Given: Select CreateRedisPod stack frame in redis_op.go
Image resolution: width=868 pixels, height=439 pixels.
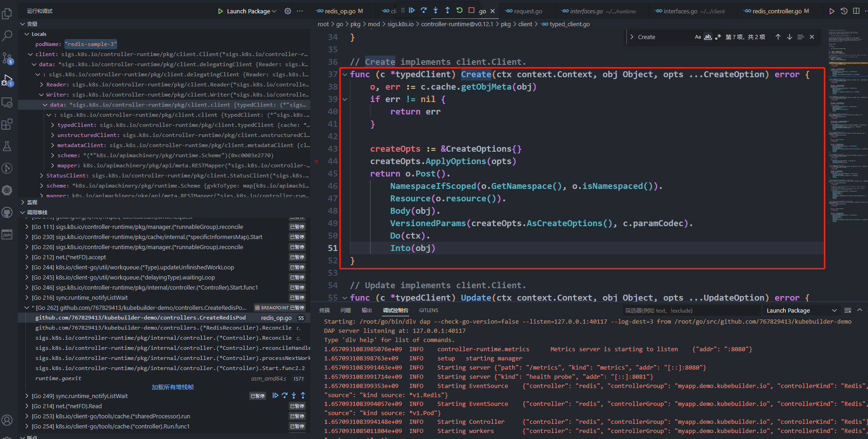Looking at the screenshot, I should [x=164, y=318].
